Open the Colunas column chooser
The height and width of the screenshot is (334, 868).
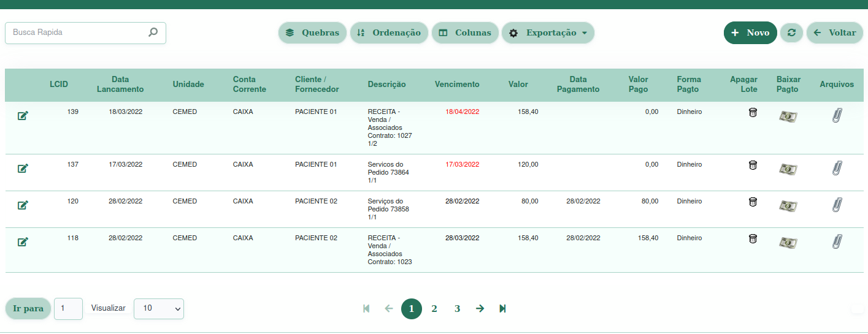pos(465,33)
